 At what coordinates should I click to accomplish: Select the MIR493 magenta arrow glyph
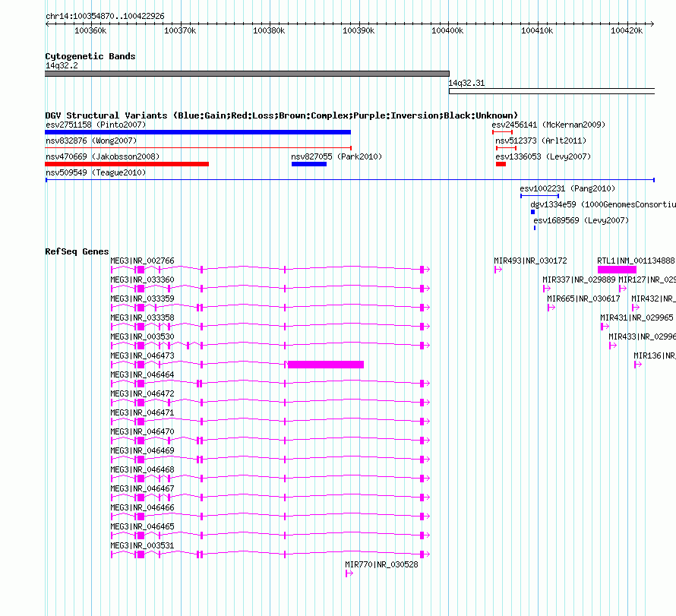click(498, 270)
